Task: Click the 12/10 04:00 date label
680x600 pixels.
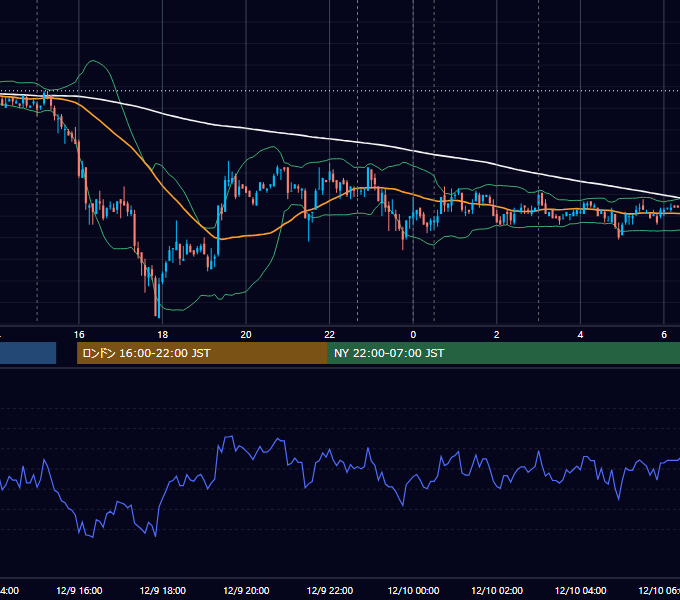Action: point(581,590)
